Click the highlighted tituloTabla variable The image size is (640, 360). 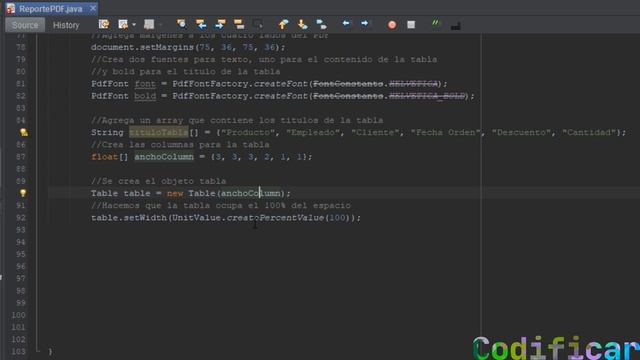pos(159,132)
